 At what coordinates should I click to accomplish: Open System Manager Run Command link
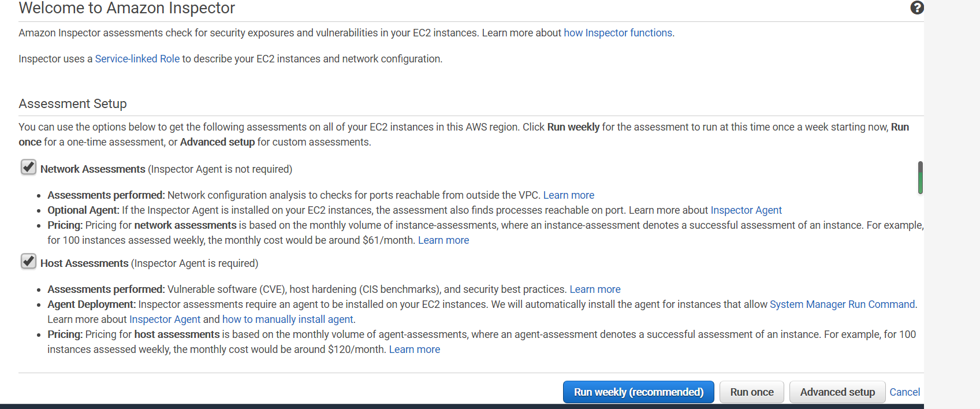coord(842,304)
